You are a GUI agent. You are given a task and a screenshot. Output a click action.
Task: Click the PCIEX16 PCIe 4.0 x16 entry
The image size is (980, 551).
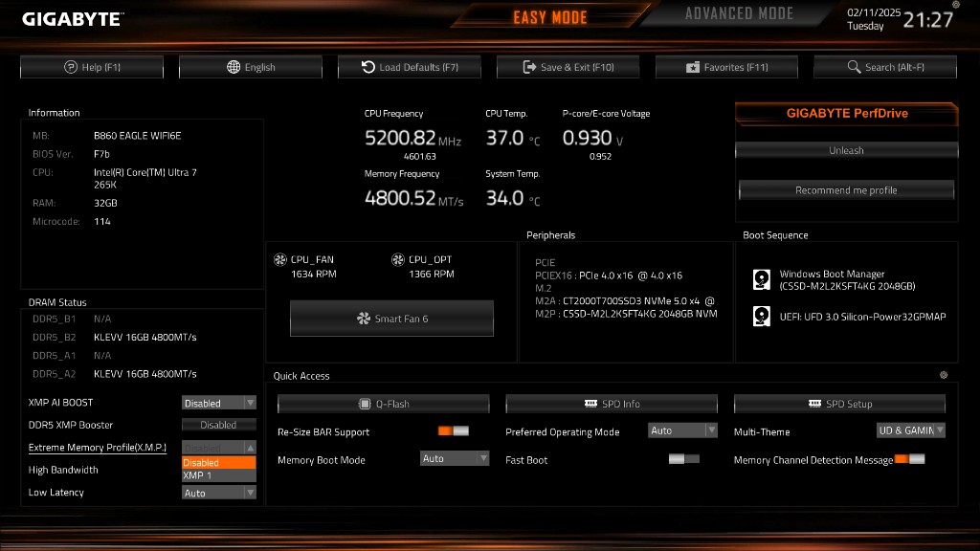click(x=609, y=275)
